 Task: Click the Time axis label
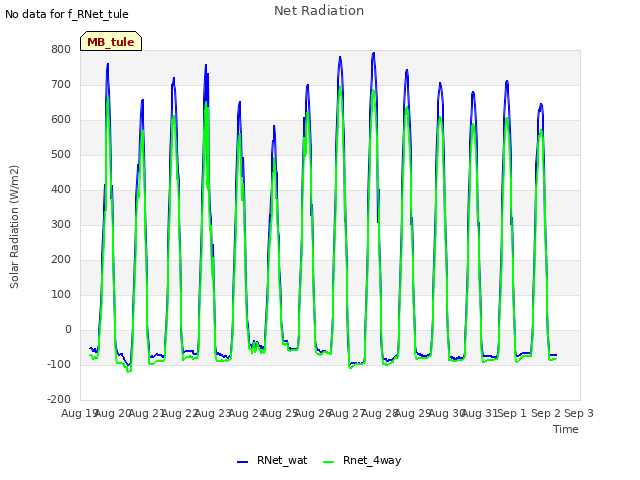[x=566, y=429]
